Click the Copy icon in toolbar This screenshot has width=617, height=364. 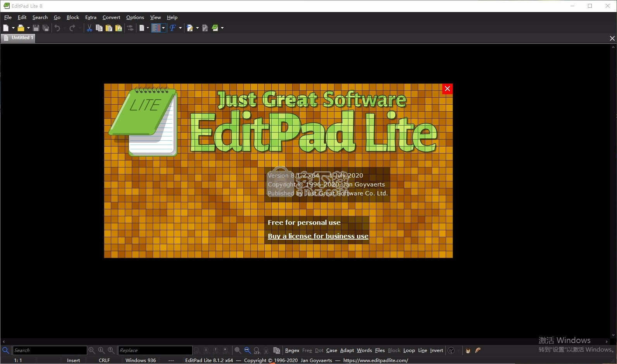click(x=99, y=28)
